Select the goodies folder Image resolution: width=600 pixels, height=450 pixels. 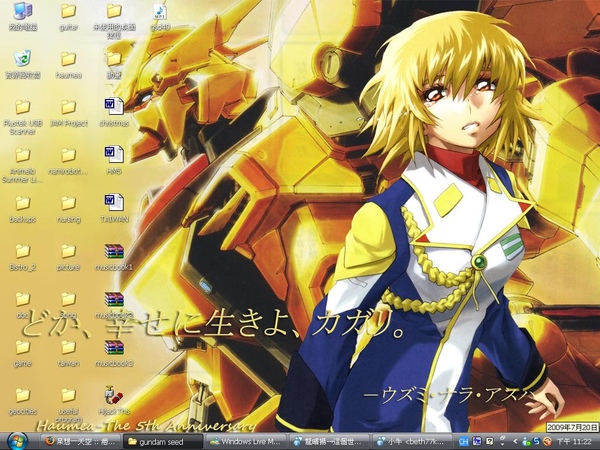click(x=23, y=402)
